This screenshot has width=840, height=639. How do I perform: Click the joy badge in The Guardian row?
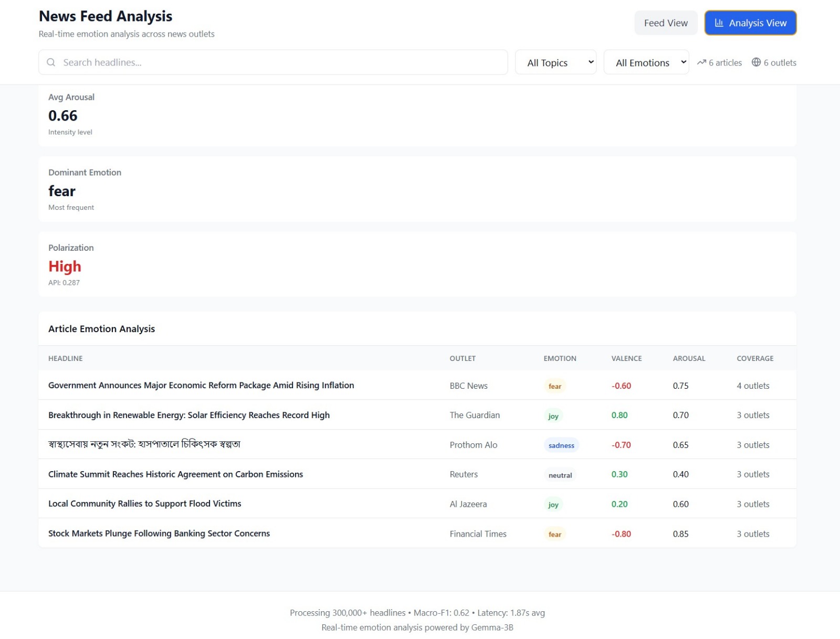[553, 416]
